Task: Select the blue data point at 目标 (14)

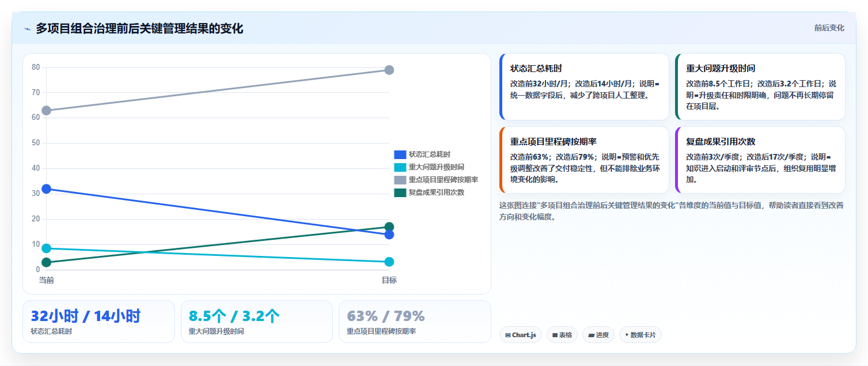Action: coord(389,235)
